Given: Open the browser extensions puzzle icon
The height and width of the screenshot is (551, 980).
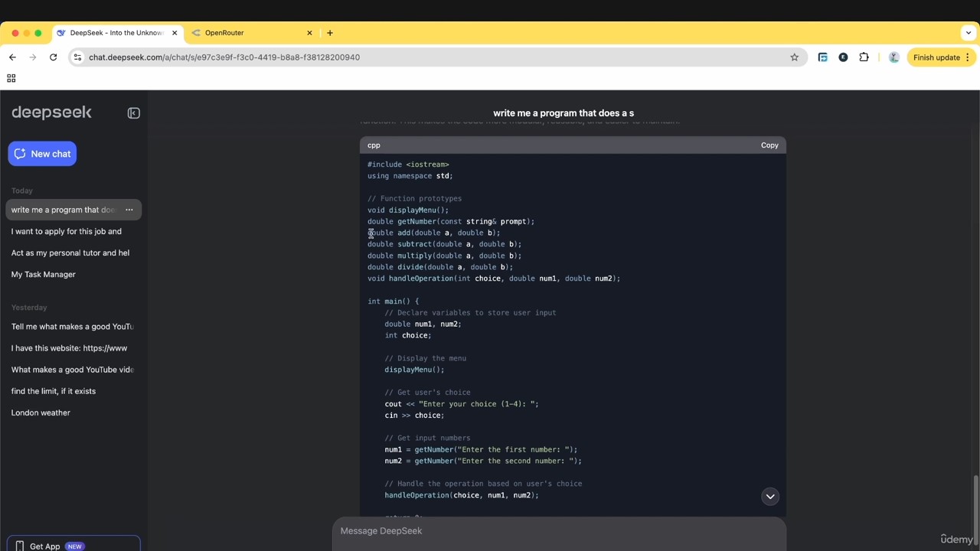Looking at the screenshot, I should (864, 57).
